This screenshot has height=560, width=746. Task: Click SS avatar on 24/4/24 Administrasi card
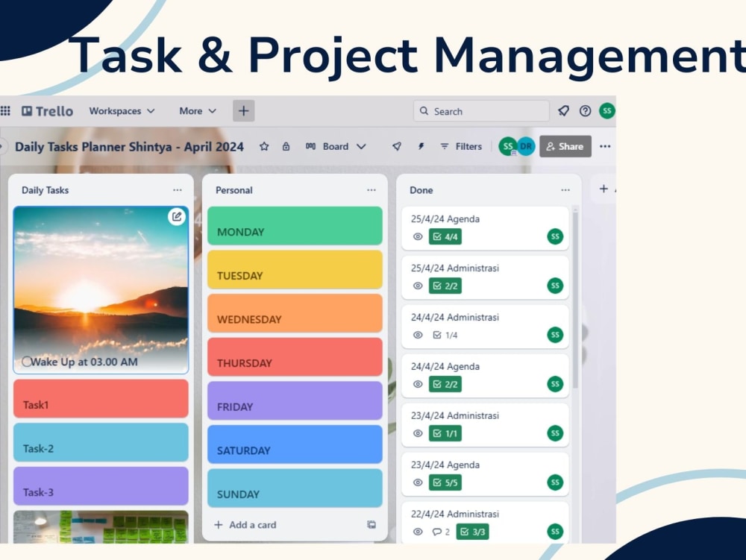555,335
